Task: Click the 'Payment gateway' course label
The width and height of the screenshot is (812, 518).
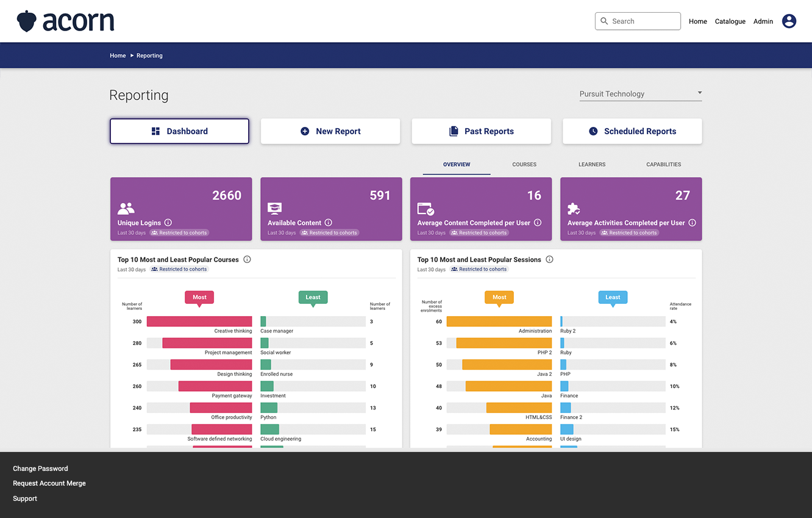Action: (232, 396)
